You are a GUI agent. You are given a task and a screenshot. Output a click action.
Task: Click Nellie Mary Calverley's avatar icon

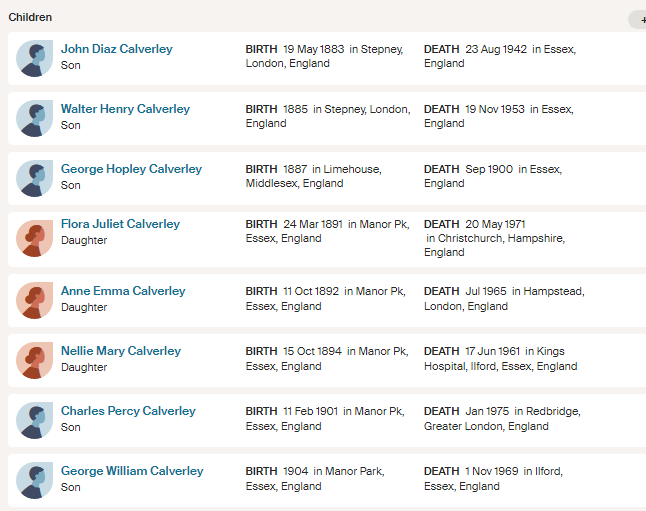[x=34, y=359]
